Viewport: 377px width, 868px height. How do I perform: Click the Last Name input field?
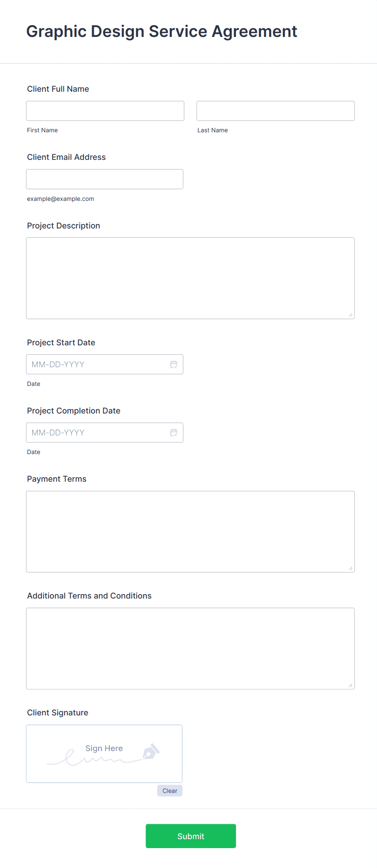point(276,111)
